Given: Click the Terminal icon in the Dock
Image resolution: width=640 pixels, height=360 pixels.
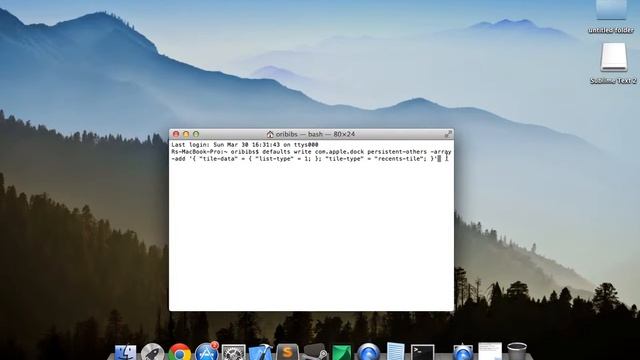Looking at the screenshot, I should coord(422,353).
